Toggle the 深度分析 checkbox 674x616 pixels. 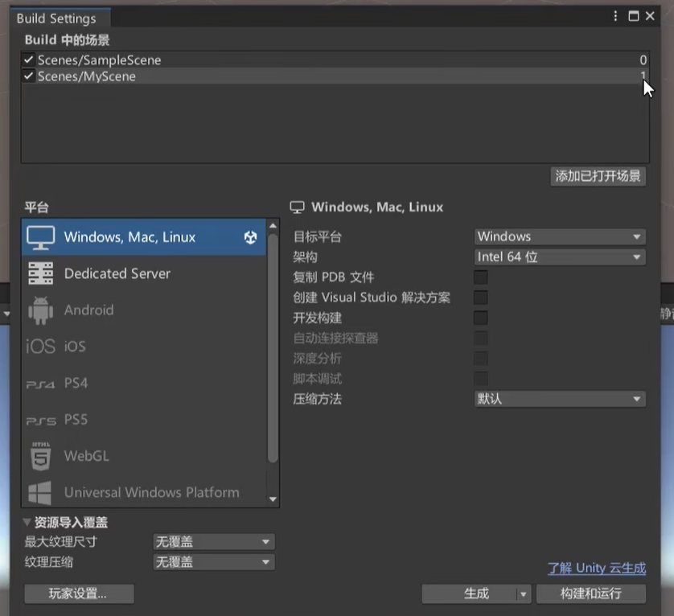481,359
